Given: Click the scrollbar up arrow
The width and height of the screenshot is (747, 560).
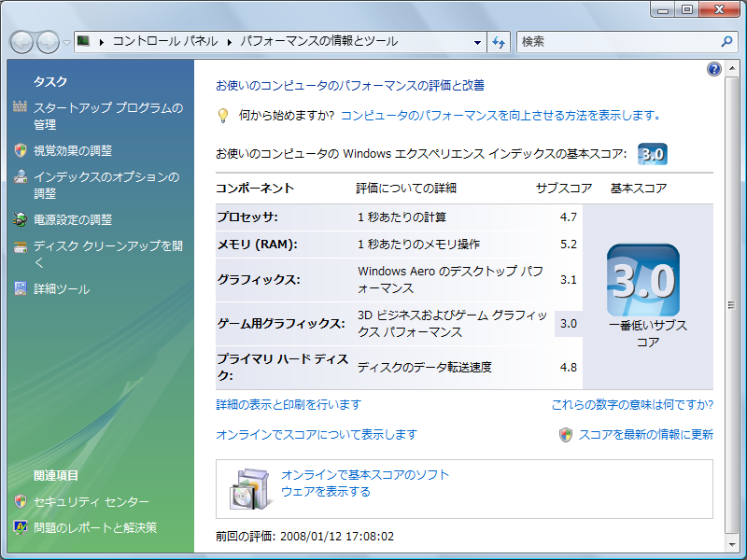Looking at the screenshot, I should (731, 69).
